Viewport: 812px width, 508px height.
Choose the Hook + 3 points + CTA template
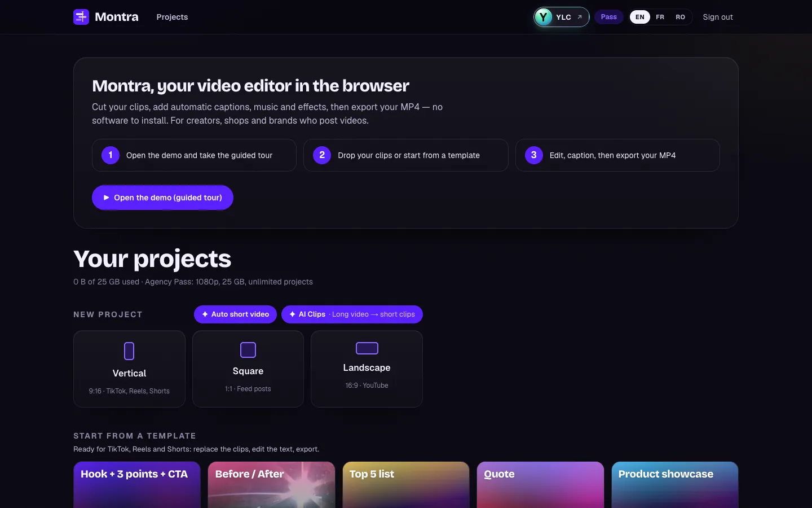(137, 485)
